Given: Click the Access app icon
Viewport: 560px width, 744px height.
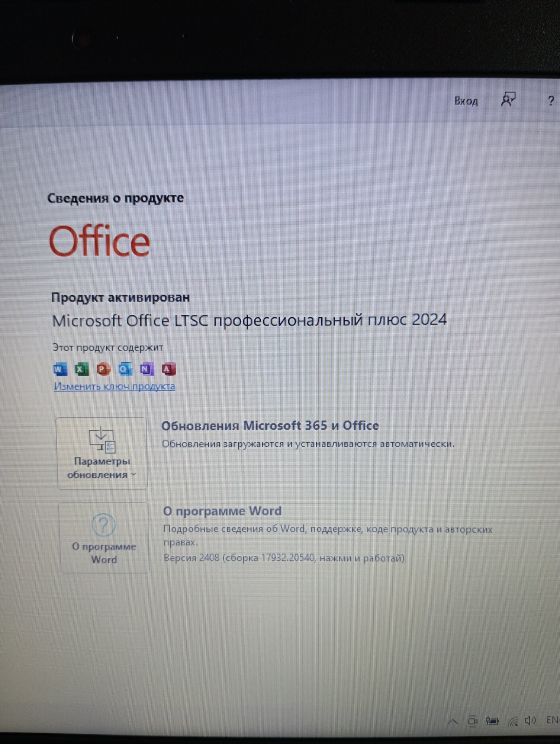Looking at the screenshot, I should click(x=168, y=369).
